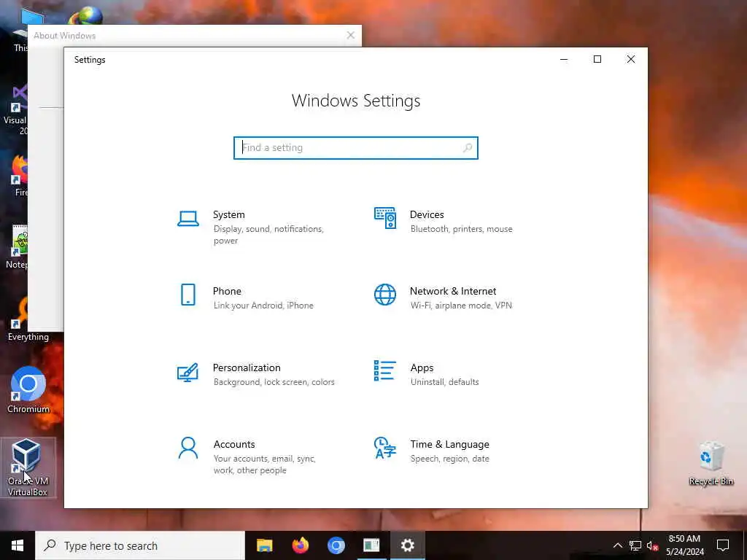Launch Firefox from the taskbar
Screen dimensions: 747x560
pyautogui.click(x=300, y=545)
